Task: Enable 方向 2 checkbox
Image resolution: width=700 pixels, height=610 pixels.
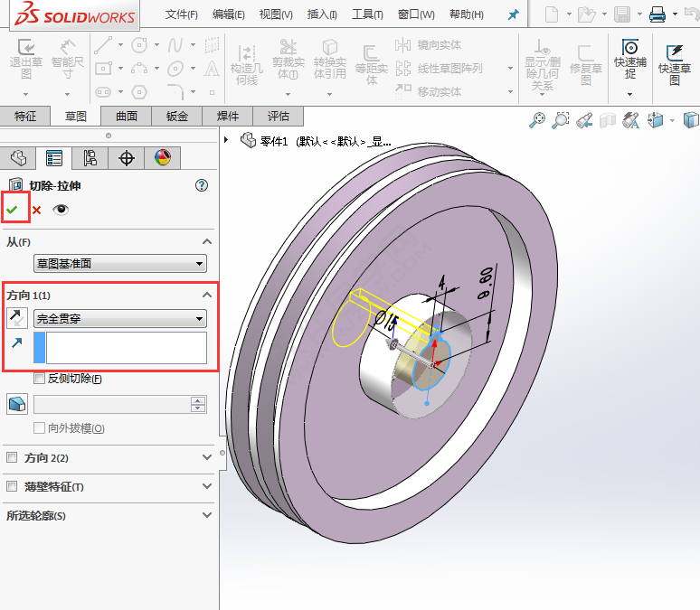Action: pyautogui.click(x=12, y=457)
